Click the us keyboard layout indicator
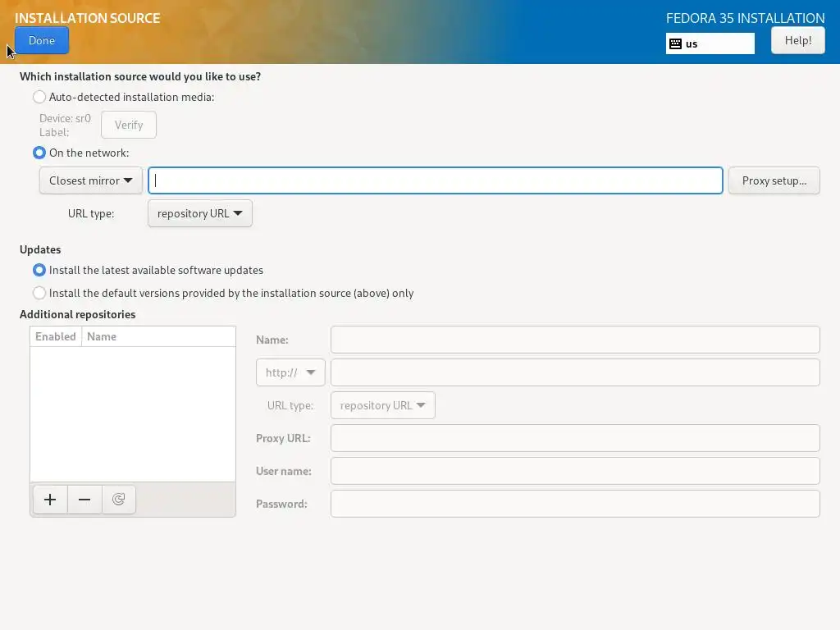 (710, 44)
